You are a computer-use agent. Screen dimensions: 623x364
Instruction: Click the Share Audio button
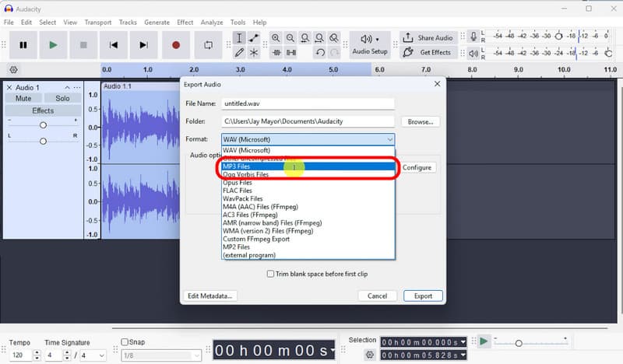(x=428, y=37)
